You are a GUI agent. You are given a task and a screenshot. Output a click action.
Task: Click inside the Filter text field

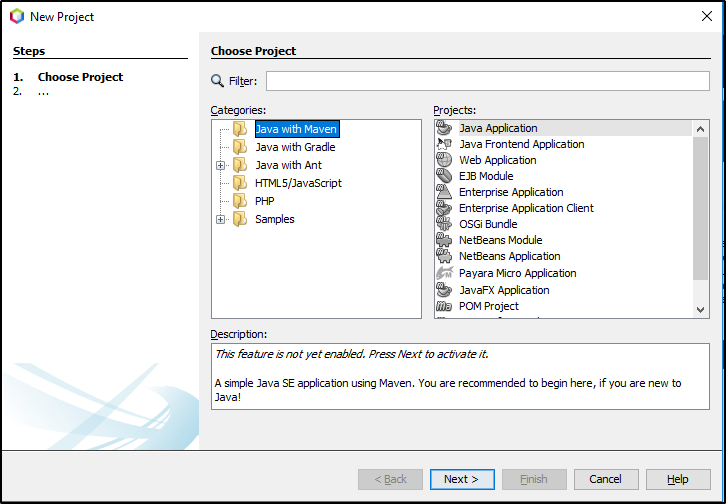(x=488, y=81)
